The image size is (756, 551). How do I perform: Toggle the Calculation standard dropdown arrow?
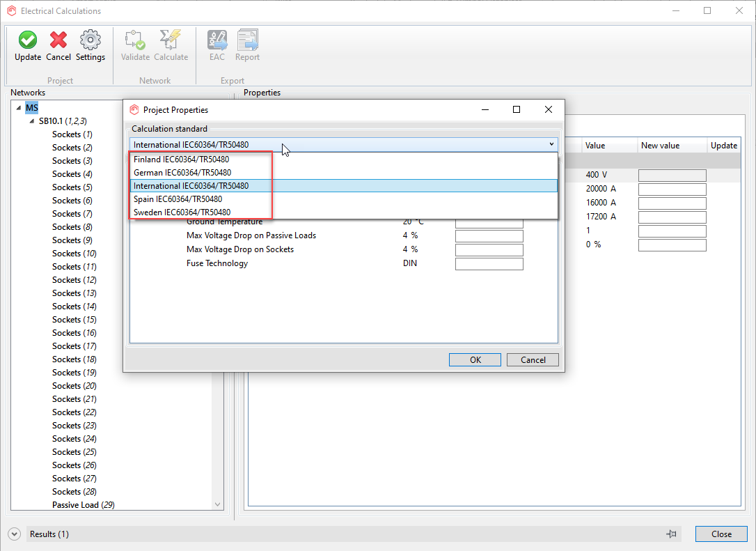[551, 145]
